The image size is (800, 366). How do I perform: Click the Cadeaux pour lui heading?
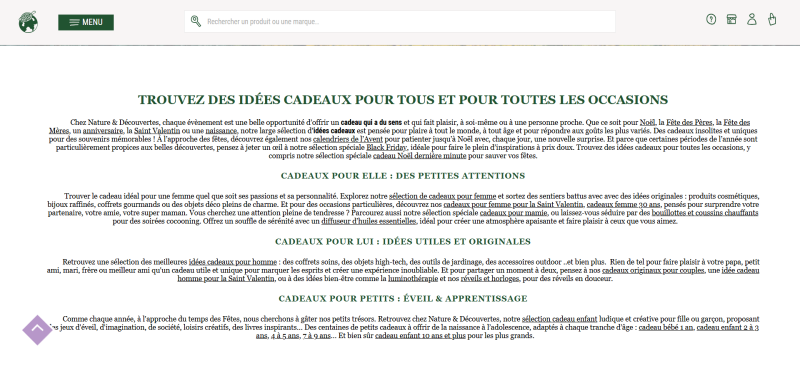[x=403, y=241]
